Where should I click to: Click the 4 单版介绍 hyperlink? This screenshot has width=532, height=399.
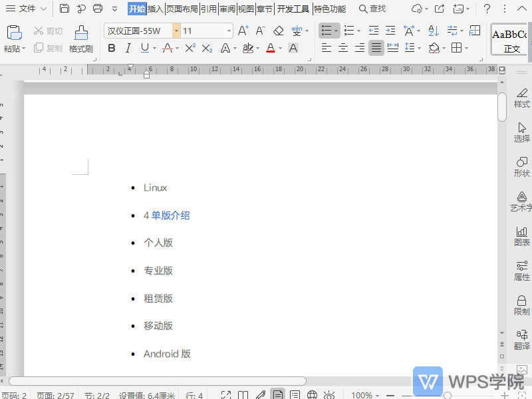tap(166, 215)
